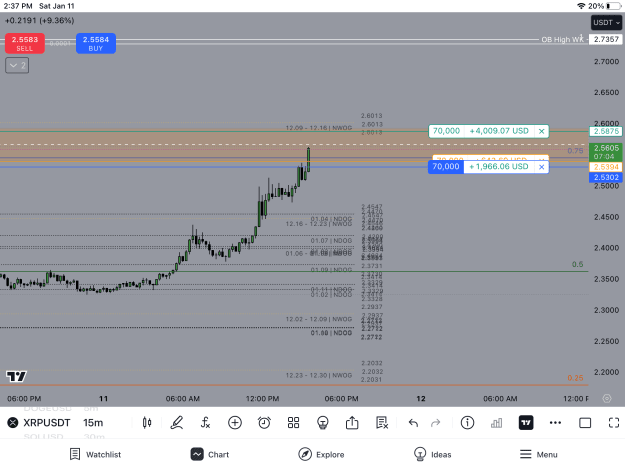
Task: Tap the rectangle layout icon
Action: click(585, 423)
